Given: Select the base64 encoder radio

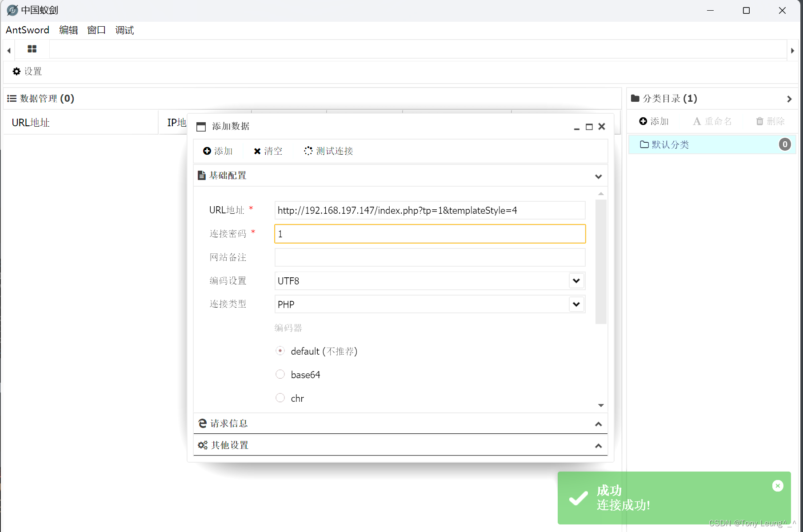Looking at the screenshot, I should click(280, 374).
